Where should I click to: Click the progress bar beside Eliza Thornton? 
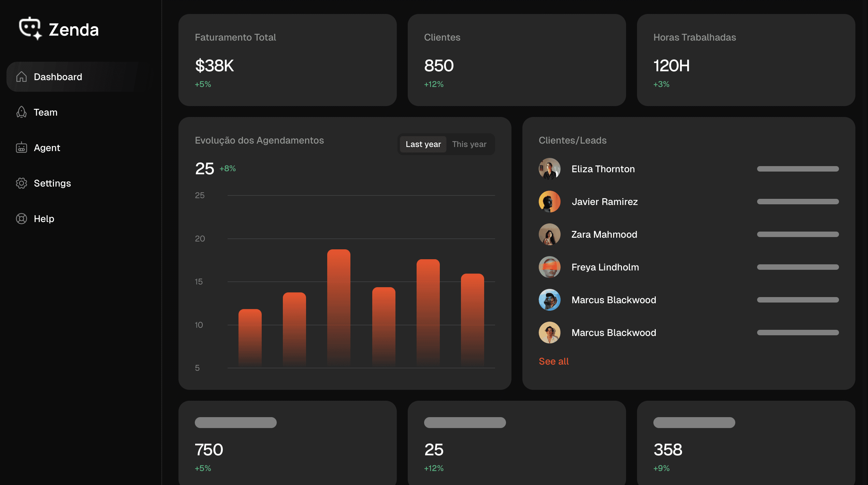798,169
